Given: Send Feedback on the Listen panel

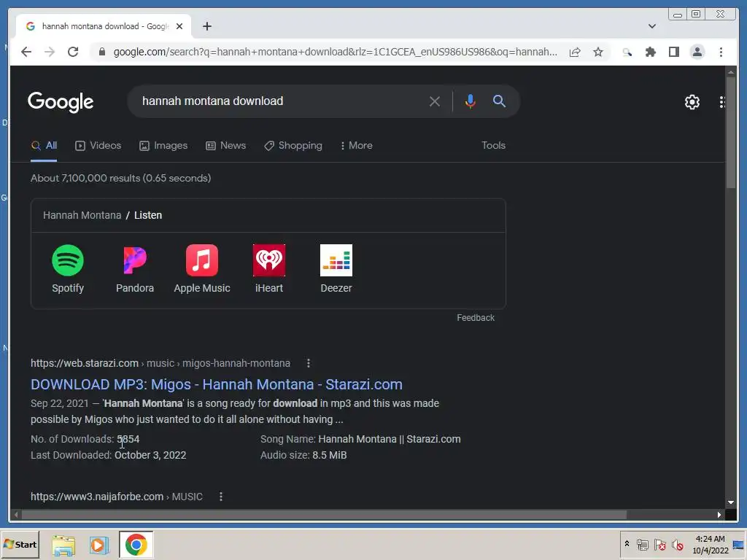Looking at the screenshot, I should click(x=476, y=318).
